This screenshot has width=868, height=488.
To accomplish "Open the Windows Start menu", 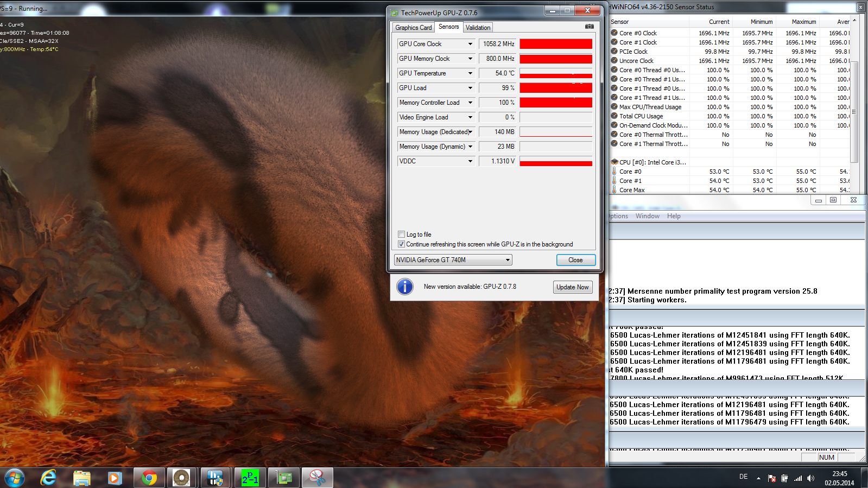I will pyautogui.click(x=14, y=478).
